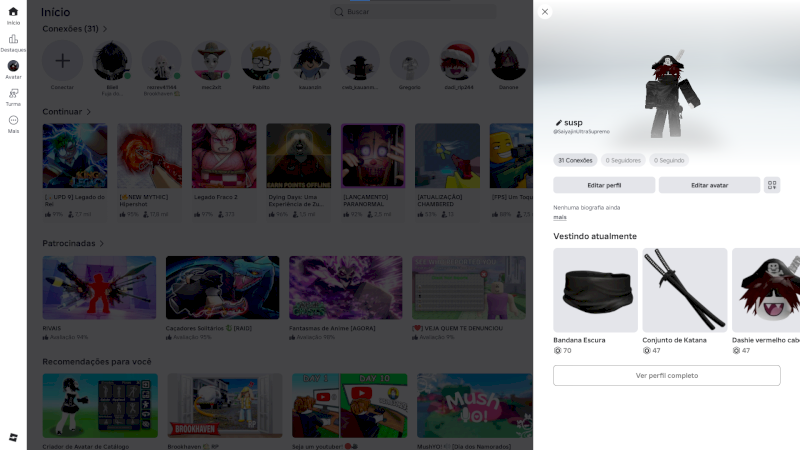Open mec2xlt friend avatar

[x=211, y=61]
